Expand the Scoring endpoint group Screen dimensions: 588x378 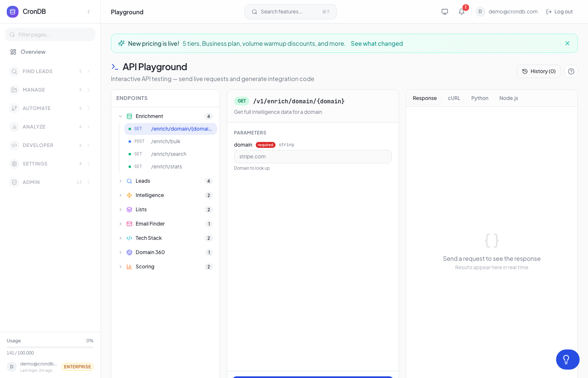(121, 267)
